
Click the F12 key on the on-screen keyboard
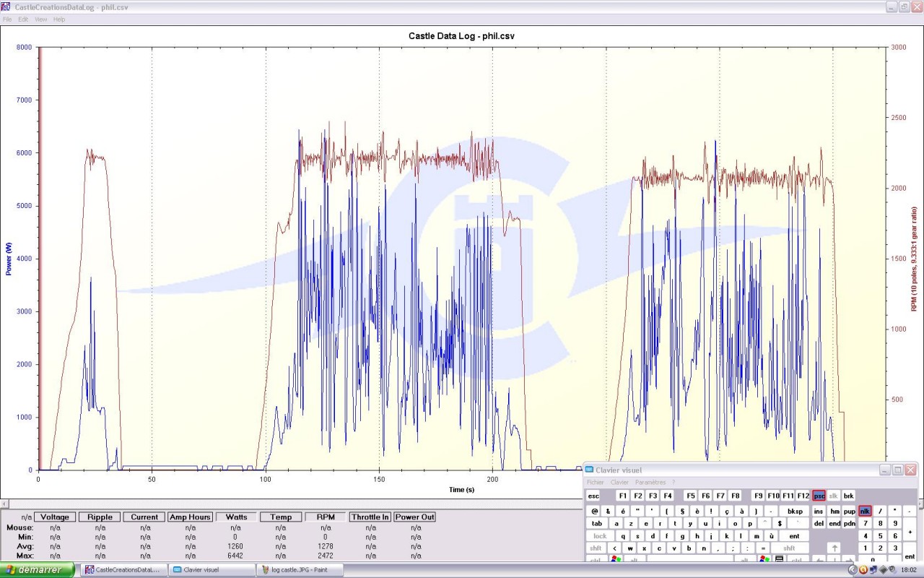click(803, 496)
